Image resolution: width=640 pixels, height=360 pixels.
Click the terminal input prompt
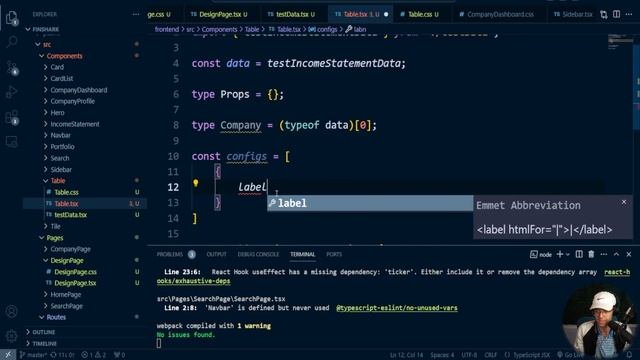pyautogui.click(x=159, y=344)
